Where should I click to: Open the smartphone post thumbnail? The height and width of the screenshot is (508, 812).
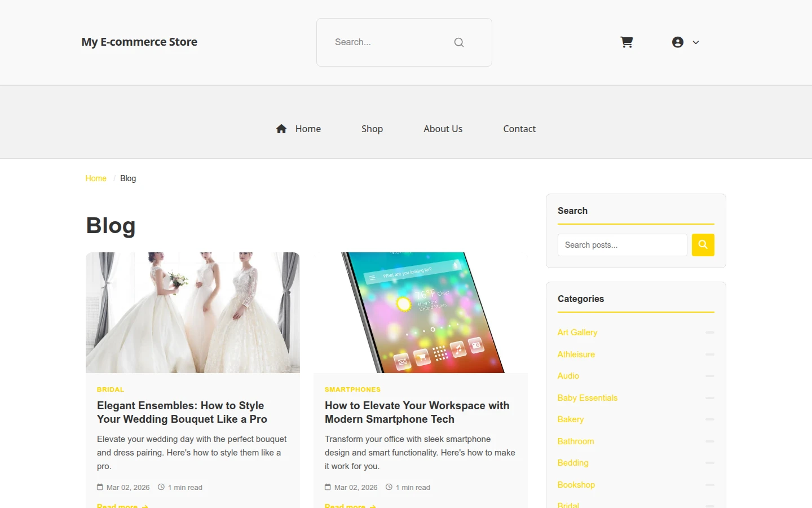tap(421, 313)
